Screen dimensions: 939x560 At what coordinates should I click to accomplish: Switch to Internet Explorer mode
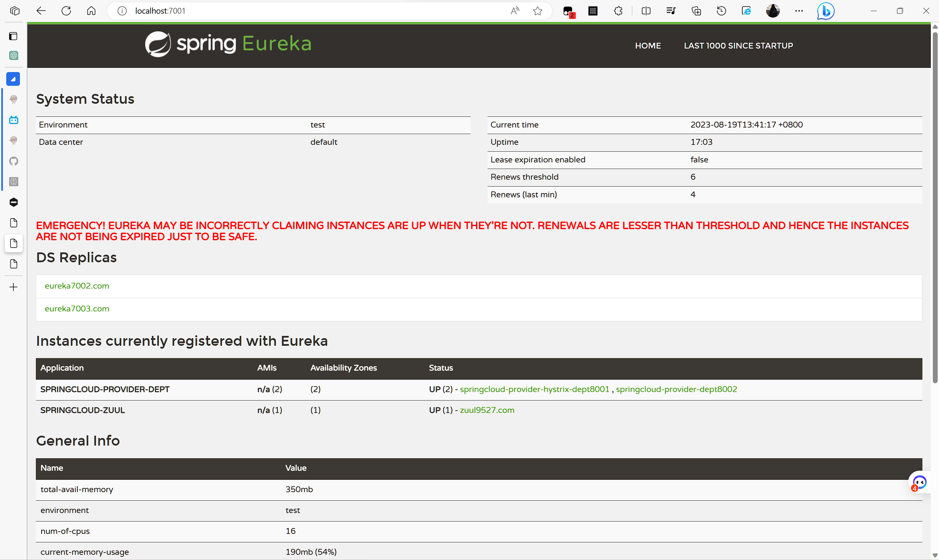747,11
